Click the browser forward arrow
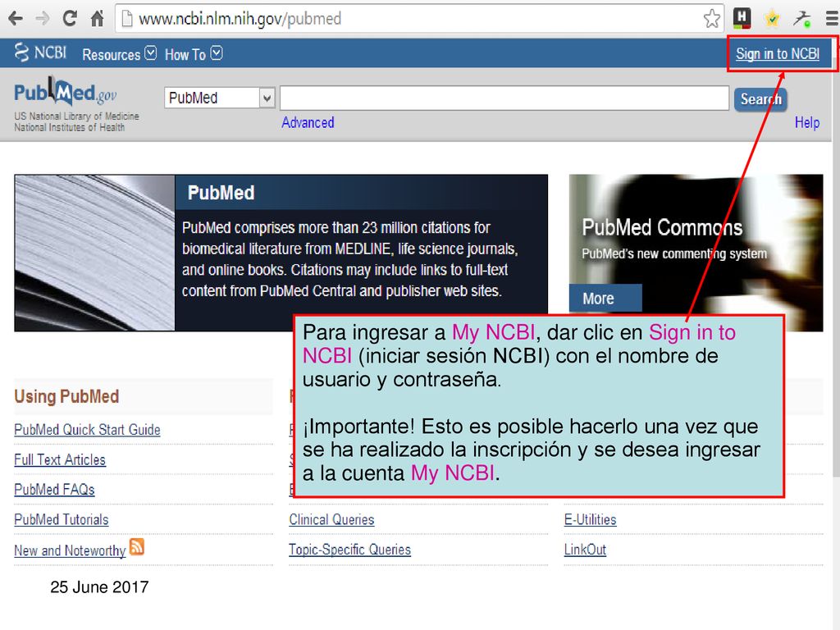 pos(42,19)
